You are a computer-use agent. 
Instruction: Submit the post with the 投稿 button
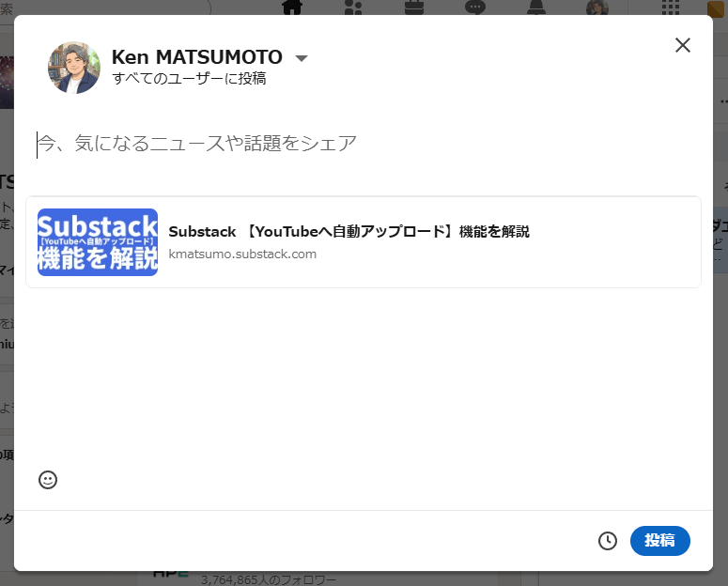(659, 541)
